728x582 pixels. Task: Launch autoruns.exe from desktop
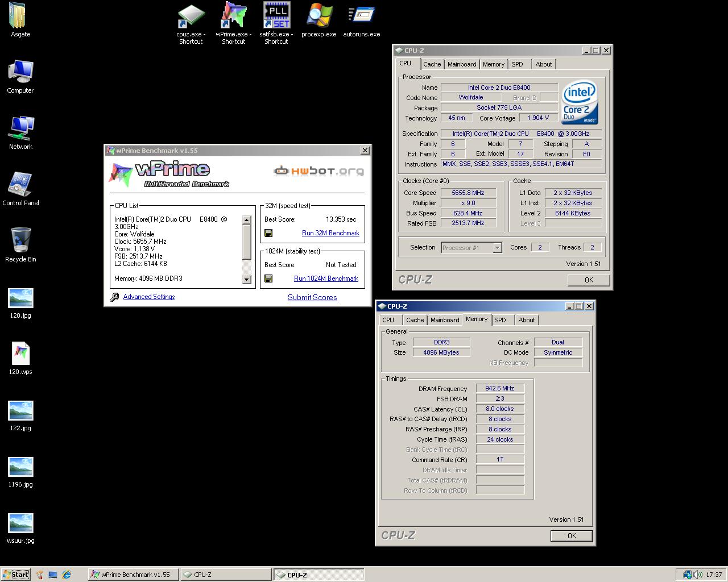click(x=362, y=20)
